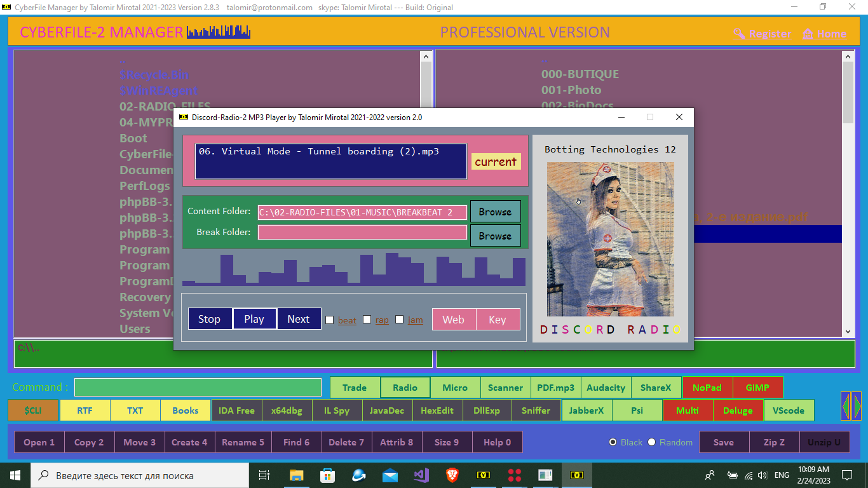Select "$Recycle.Bin" in the left pane
The height and width of the screenshot is (488, 868).
pyautogui.click(x=154, y=74)
